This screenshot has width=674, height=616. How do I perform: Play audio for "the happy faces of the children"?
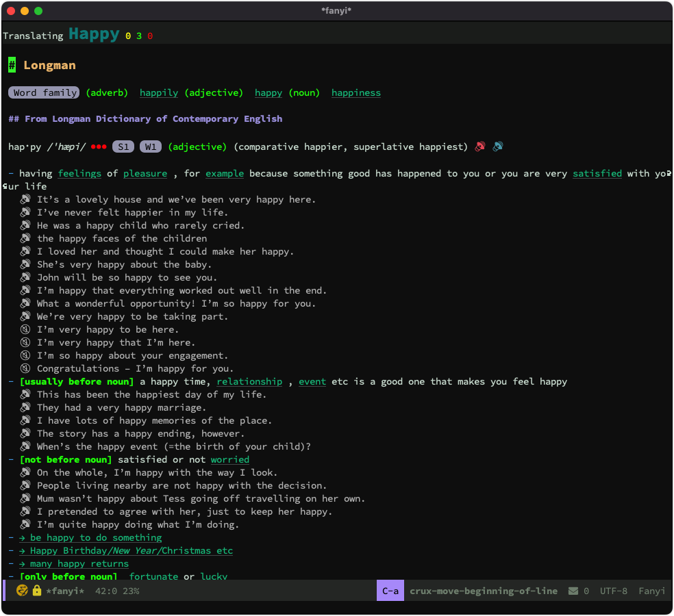pyautogui.click(x=25, y=238)
